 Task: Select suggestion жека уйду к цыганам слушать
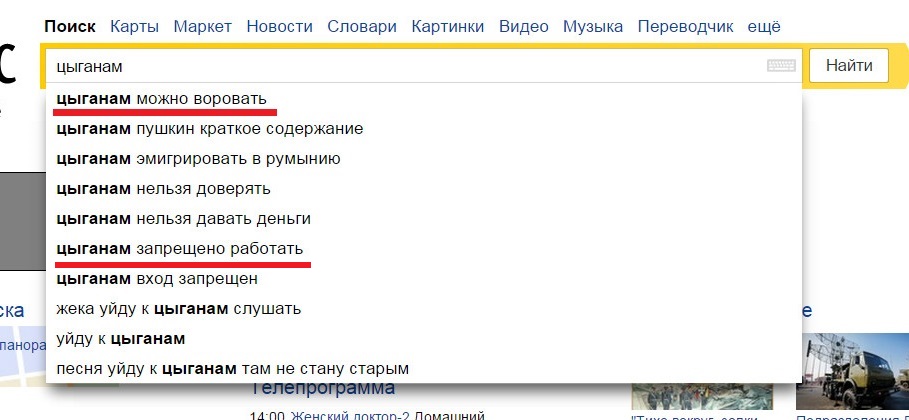pyautogui.click(x=424, y=309)
